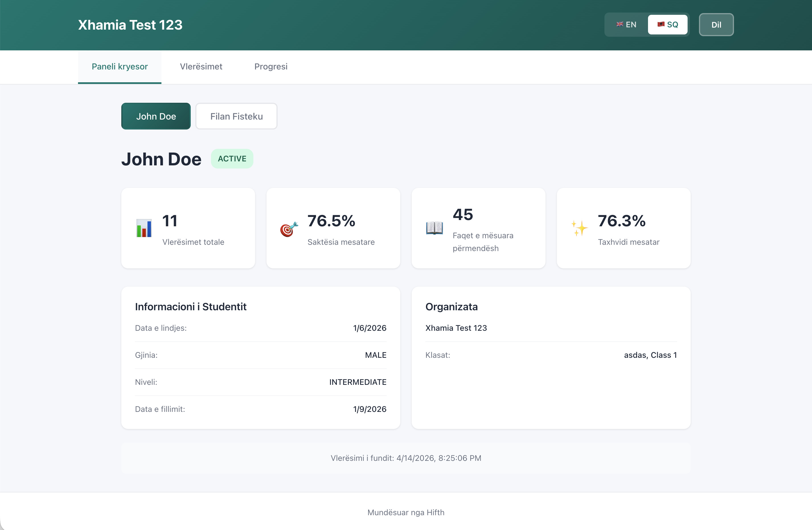812x530 pixels.
Task: Click the 76.5% Saktësia mesatare card
Action: [333, 228]
